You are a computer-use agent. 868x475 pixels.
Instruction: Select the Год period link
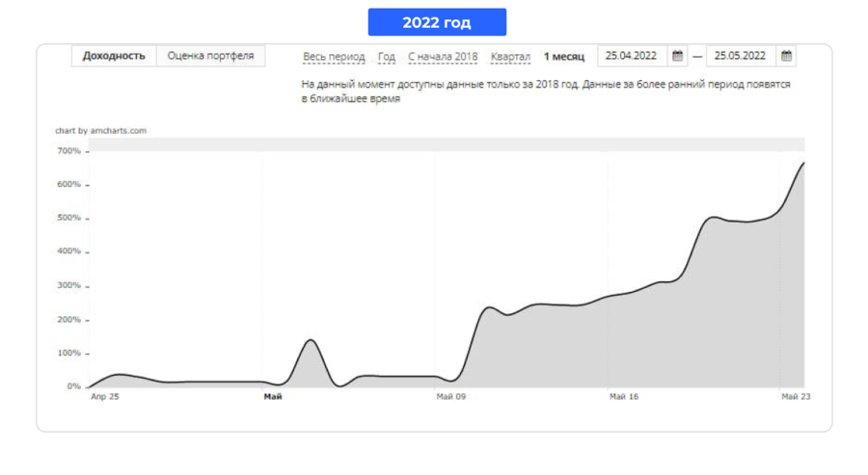tap(387, 57)
